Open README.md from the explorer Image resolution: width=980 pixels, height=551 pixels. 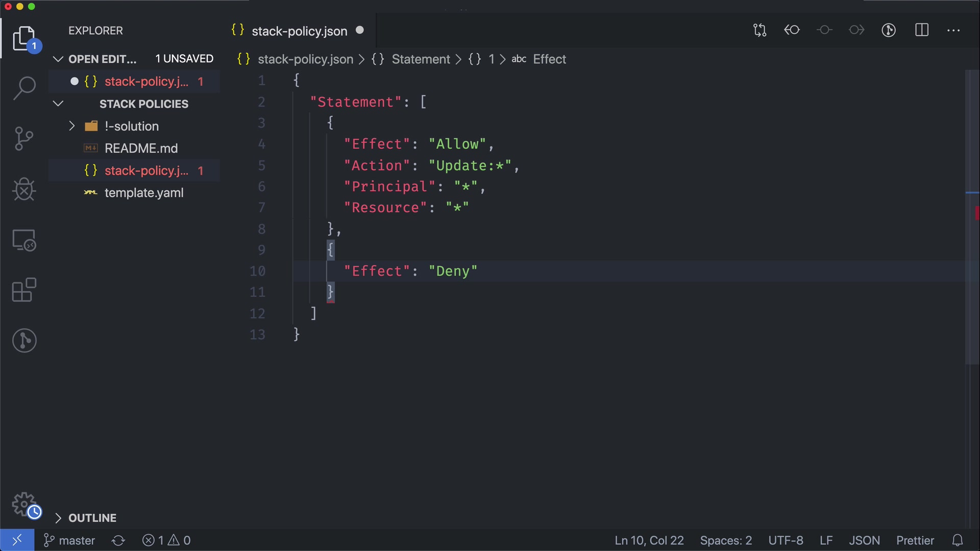(x=141, y=148)
